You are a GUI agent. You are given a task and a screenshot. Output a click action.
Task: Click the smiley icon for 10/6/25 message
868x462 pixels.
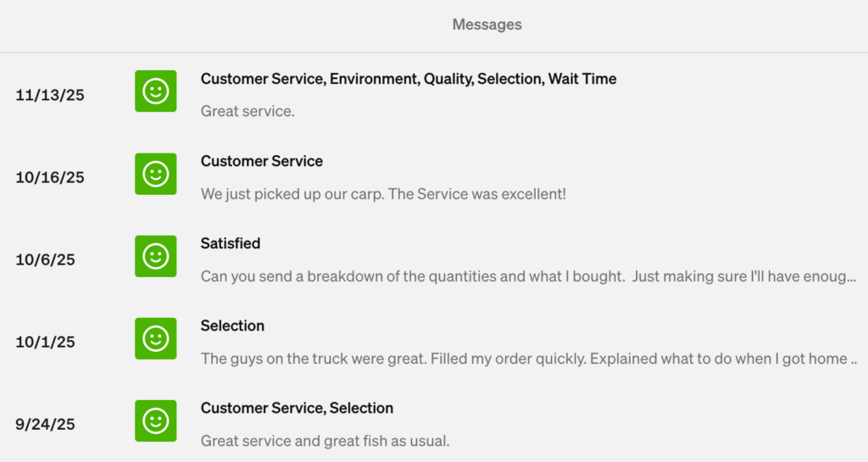(x=156, y=256)
